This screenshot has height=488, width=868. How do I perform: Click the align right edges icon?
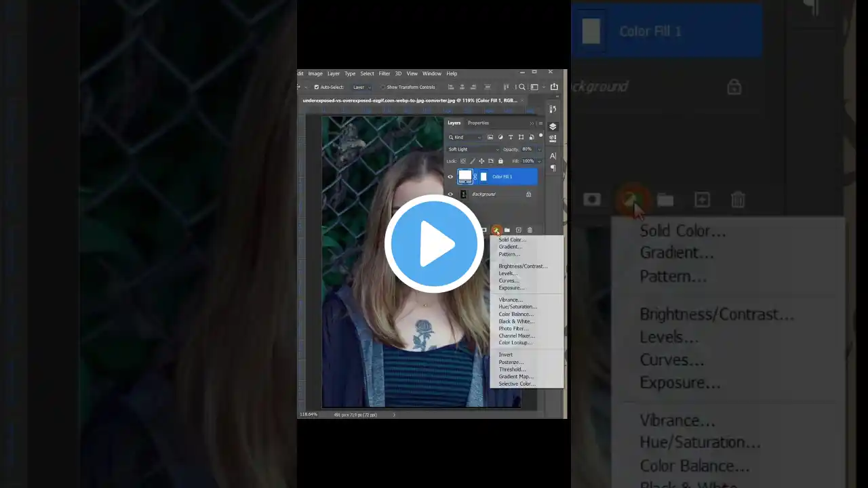coord(474,87)
